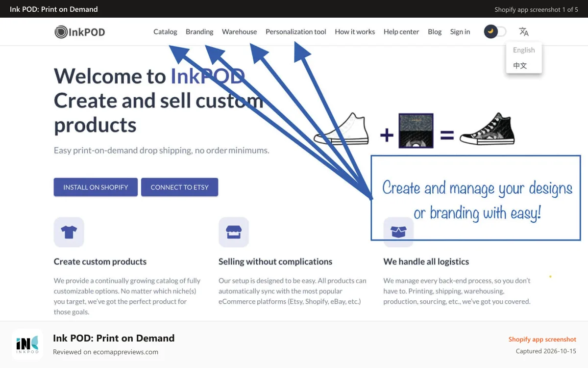Click 'Welcome to InkPOD' headline

tap(149, 77)
